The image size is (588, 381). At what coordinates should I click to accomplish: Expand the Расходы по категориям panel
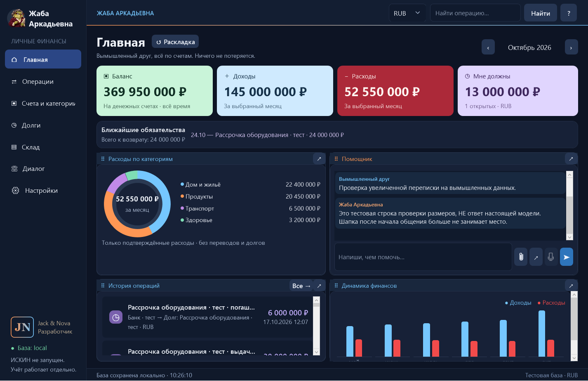(x=319, y=159)
